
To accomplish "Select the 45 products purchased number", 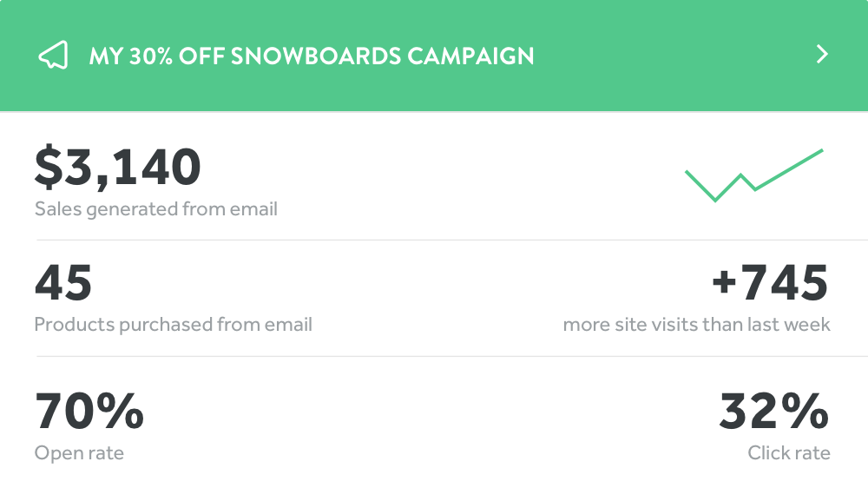I will click(63, 283).
